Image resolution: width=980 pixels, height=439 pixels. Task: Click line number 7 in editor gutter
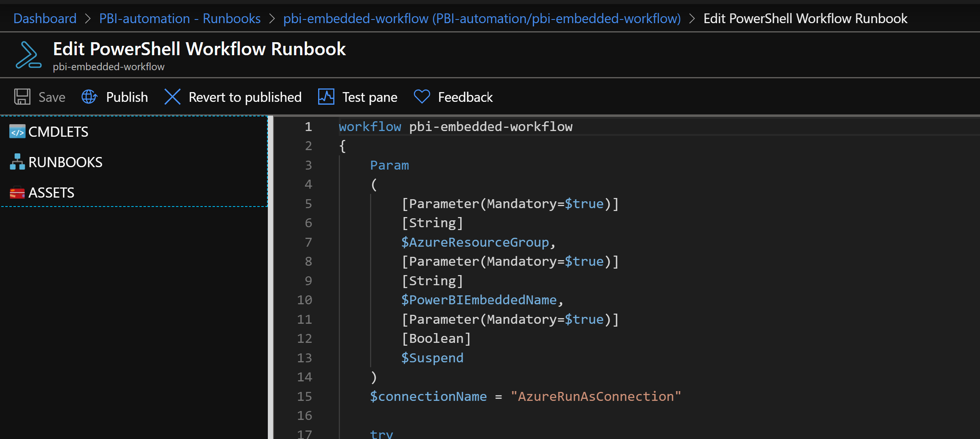[x=308, y=242]
